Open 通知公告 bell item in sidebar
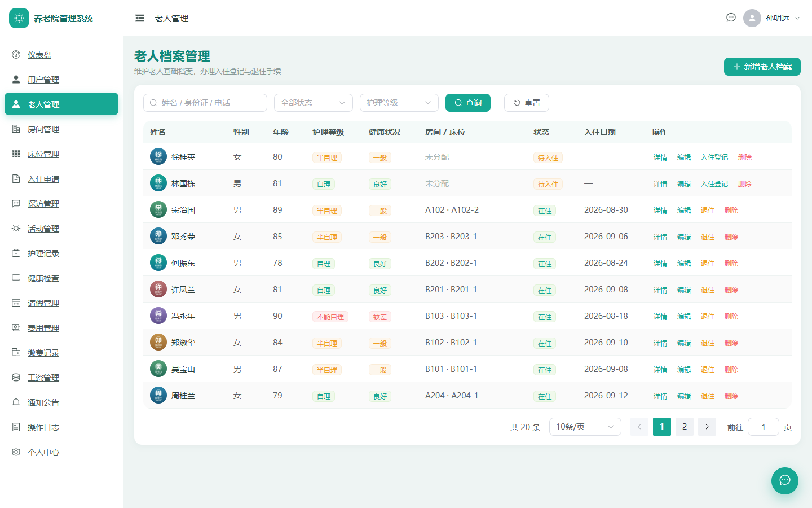Image resolution: width=812 pixels, height=508 pixels. pyautogui.click(x=16, y=402)
